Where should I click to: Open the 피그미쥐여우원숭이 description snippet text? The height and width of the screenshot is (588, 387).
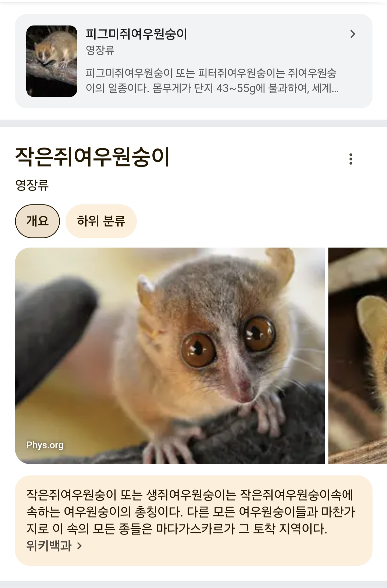[x=212, y=81]
